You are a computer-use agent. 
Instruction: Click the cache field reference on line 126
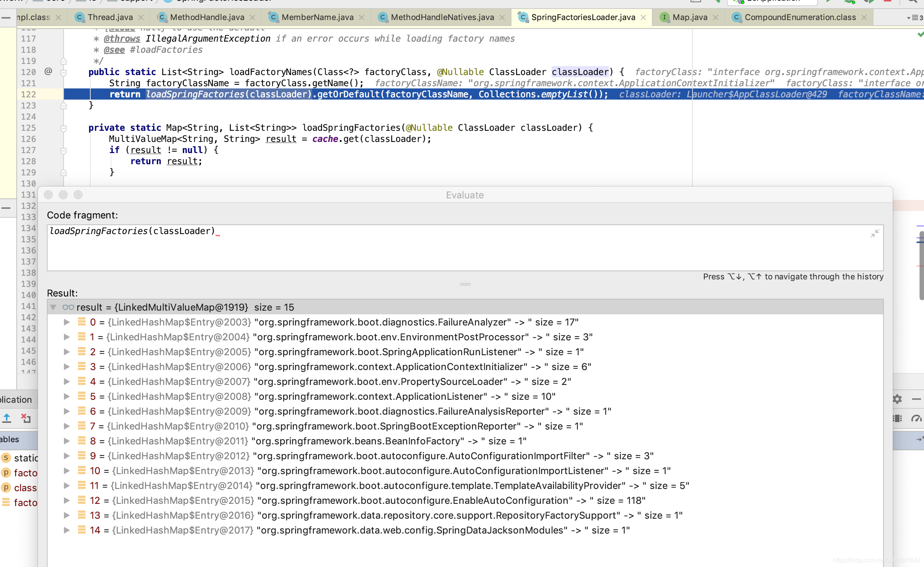point(325,139)
